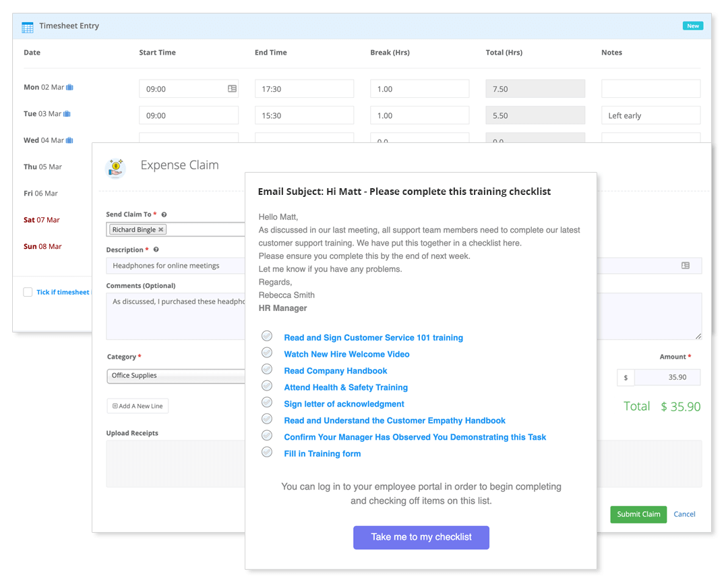Cancel the expense claim
Viewport: 728px width, 580px height.
(x=684, y=514)
